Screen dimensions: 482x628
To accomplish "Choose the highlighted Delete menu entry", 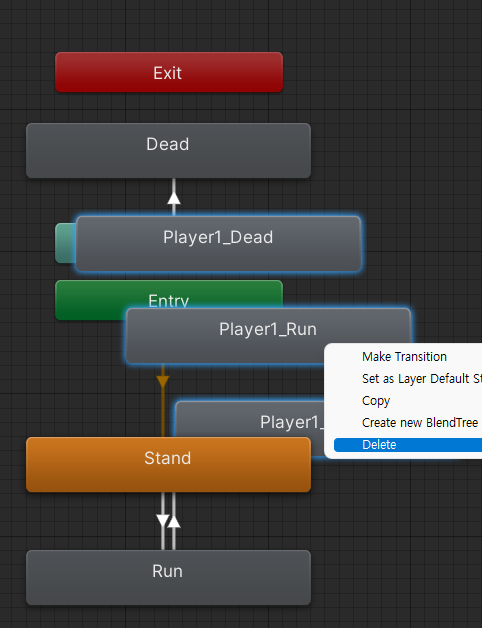I will [x=408, y=445].
